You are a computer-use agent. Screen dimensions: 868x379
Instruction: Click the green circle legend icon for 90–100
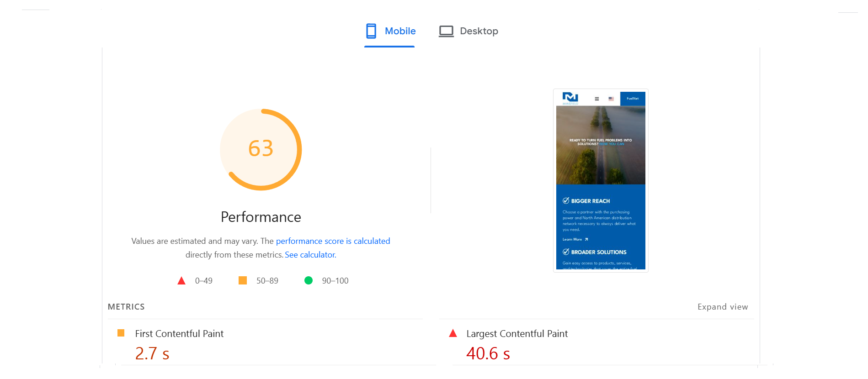tap(309, 280)
